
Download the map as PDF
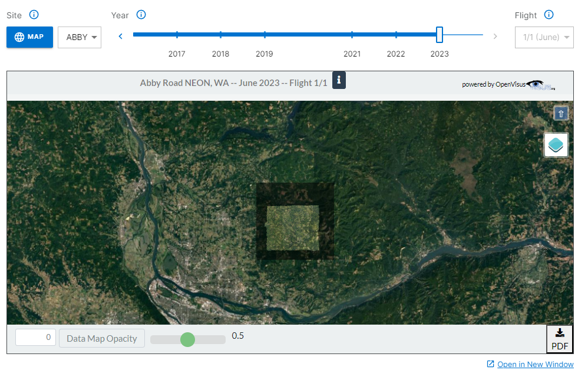[560, 339]
